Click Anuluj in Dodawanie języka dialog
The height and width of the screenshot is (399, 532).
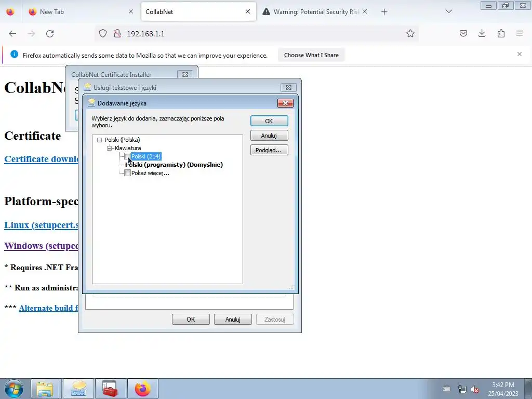coord(269,136)
